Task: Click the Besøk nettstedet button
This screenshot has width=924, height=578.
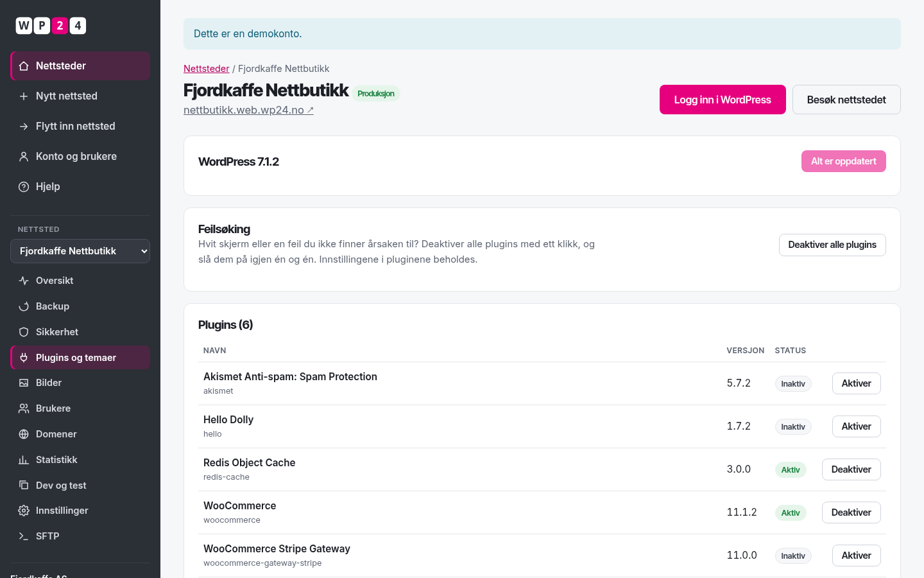Action: (x=846, y=100)
